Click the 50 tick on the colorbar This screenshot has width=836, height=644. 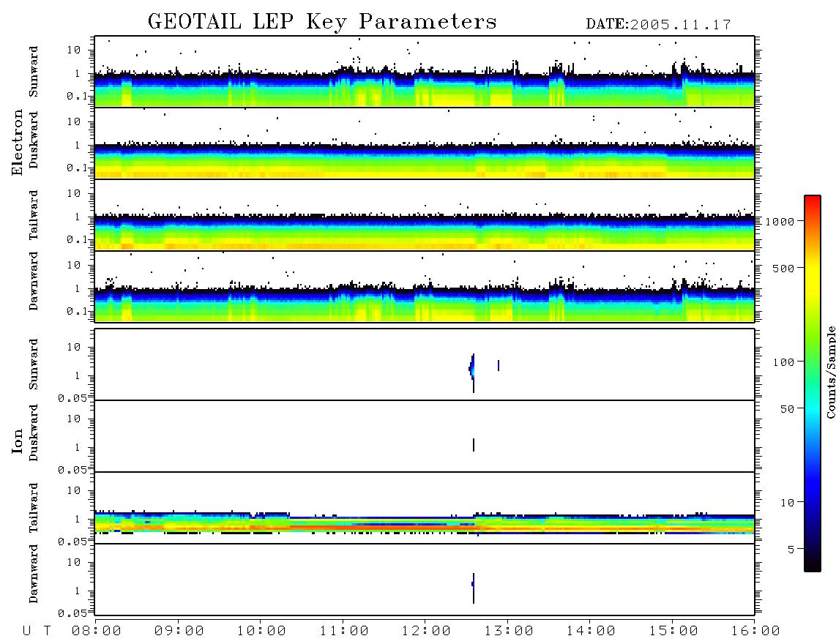coord(787,409)
